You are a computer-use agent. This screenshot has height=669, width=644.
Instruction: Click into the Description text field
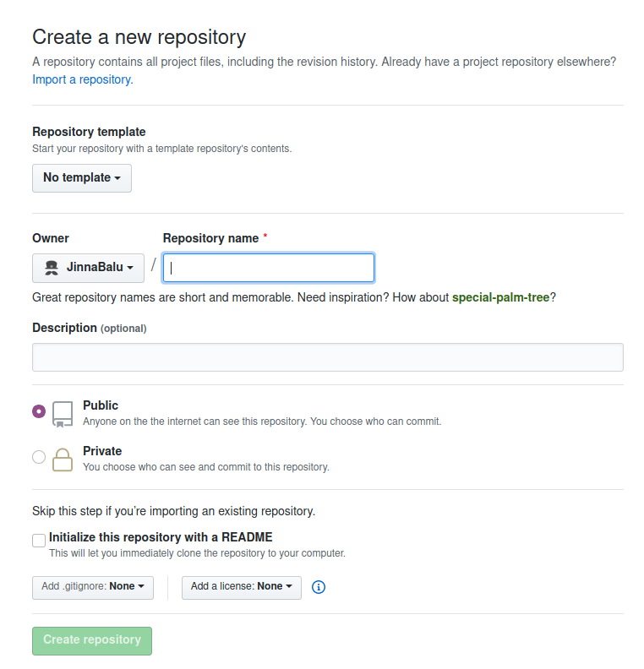coord(328,357)
